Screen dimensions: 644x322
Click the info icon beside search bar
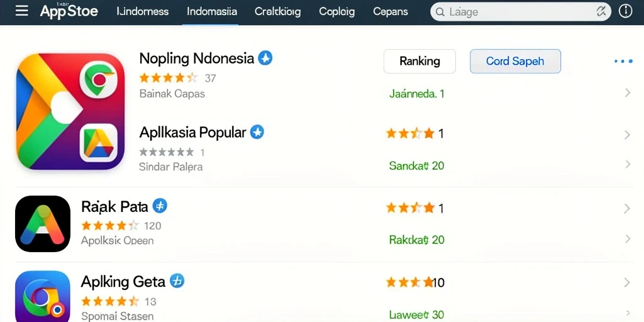coord(625,11)
